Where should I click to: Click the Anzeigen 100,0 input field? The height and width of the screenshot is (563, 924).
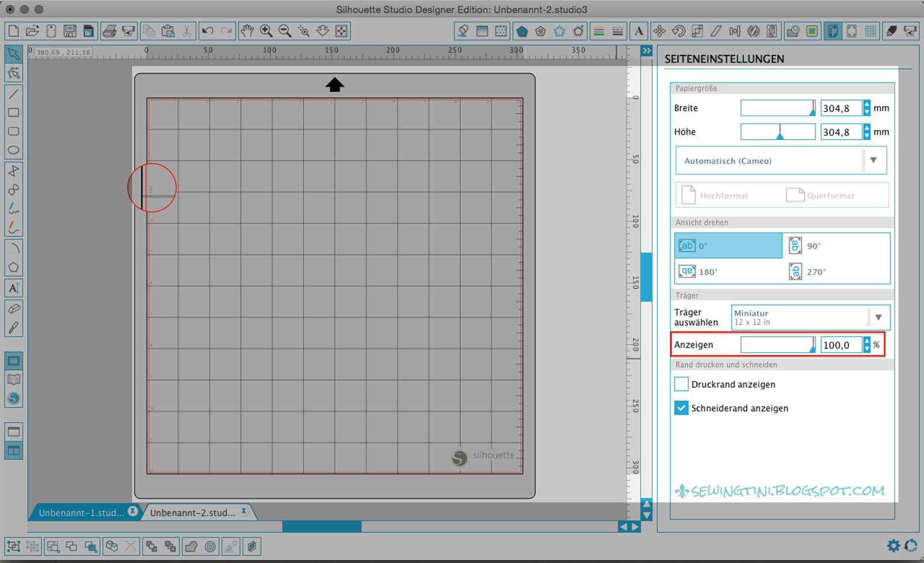click(x=841, y=345)
